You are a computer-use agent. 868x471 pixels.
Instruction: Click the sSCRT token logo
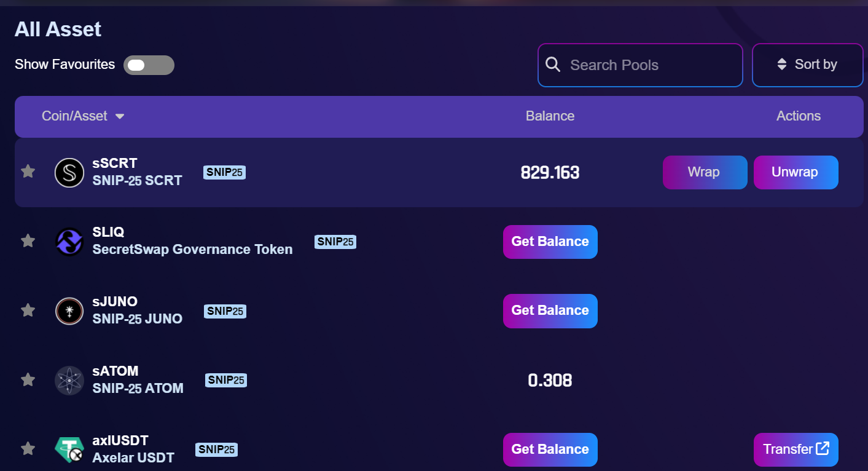pyautogui.click(x=69, y=173)
